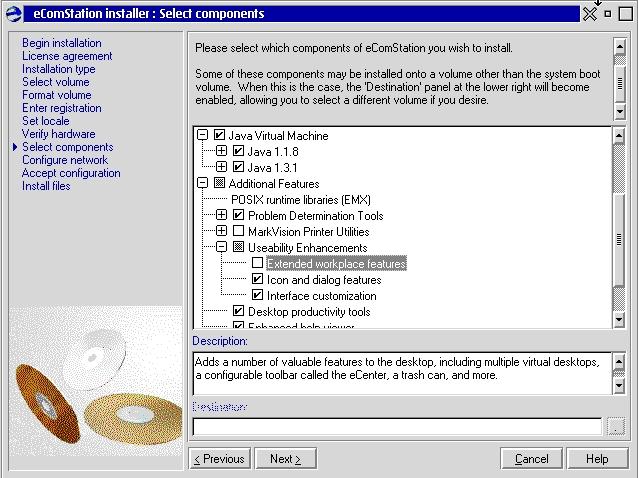Toggle the Additional Features checkbox
Image resolution: width=638 pixels, height=478 pixels.
219,183
